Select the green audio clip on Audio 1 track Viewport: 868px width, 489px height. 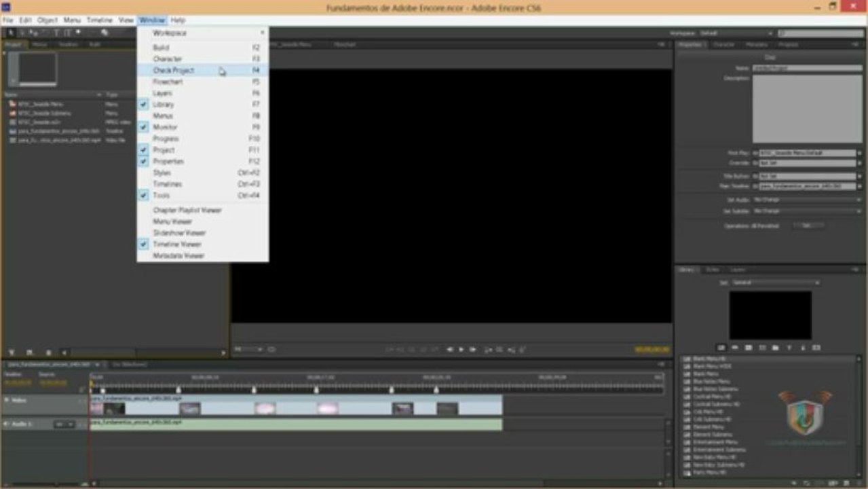[296, 424]
